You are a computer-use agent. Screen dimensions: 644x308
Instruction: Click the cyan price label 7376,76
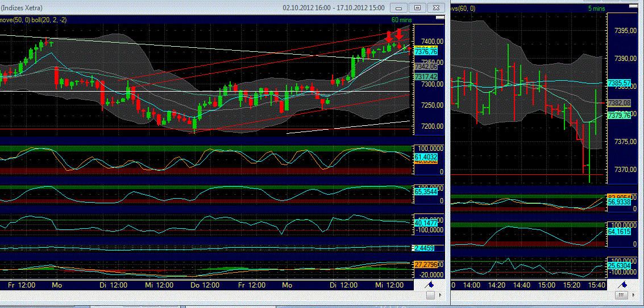[x=426, y=52]
